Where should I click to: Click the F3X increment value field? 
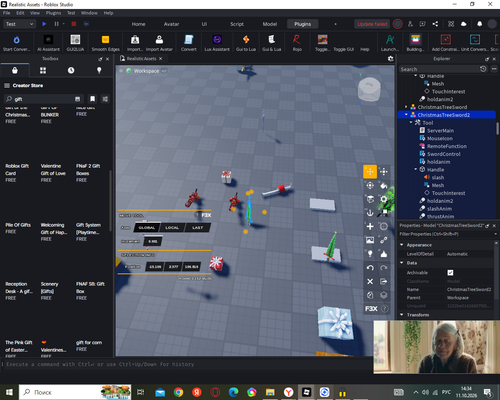click(153, 241)
